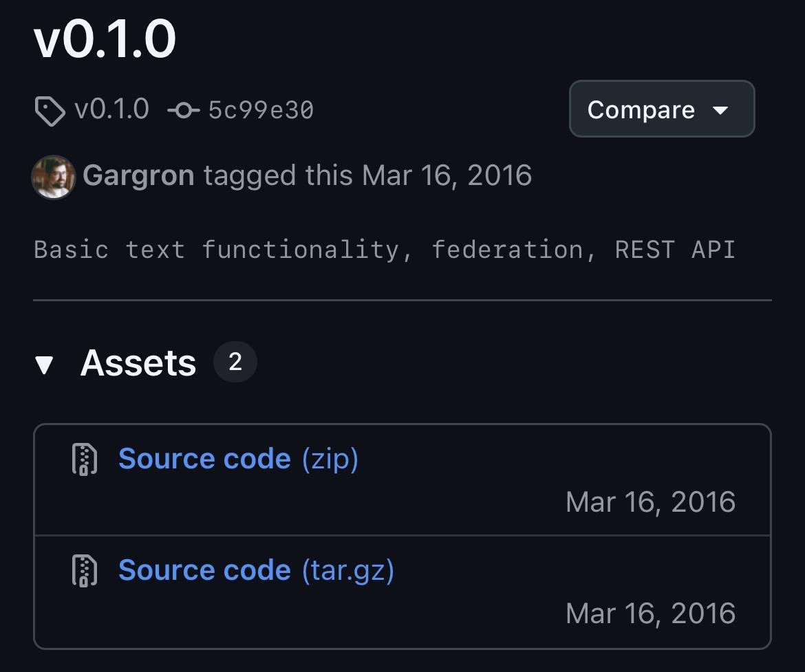Click the Assets section heading

[x=138, y=362]
